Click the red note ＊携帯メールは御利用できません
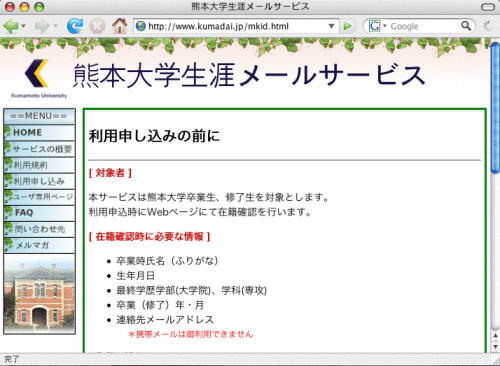Image resolution: width=500 pixels, height=366 pixels. pos(191,334)
